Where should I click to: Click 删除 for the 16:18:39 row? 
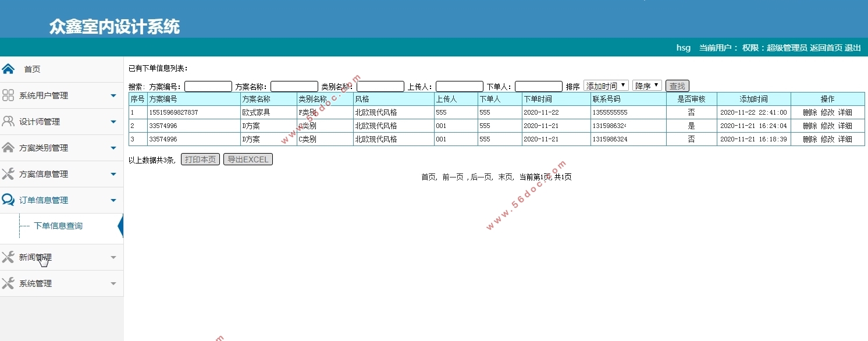(x=810, y=139)
